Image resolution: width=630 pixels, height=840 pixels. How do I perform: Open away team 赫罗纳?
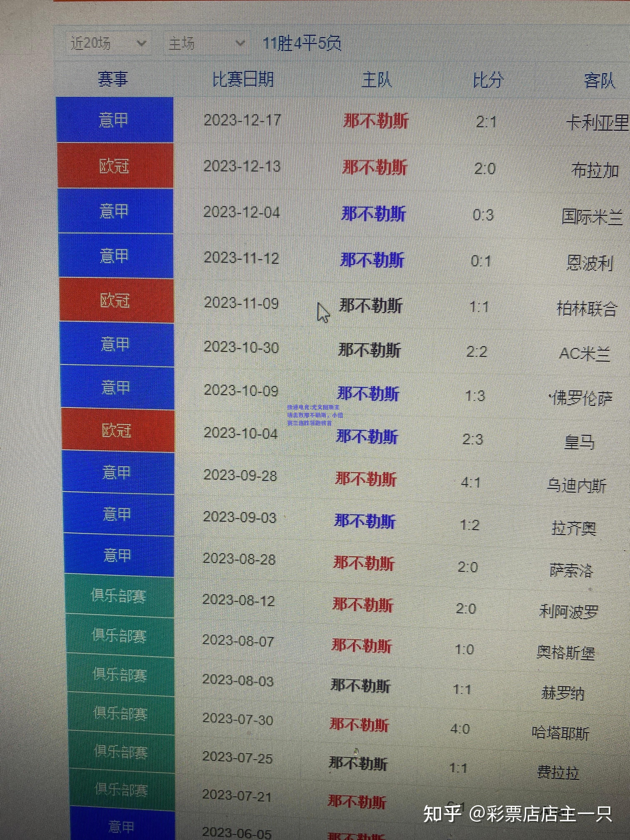[x=563, y=693]
